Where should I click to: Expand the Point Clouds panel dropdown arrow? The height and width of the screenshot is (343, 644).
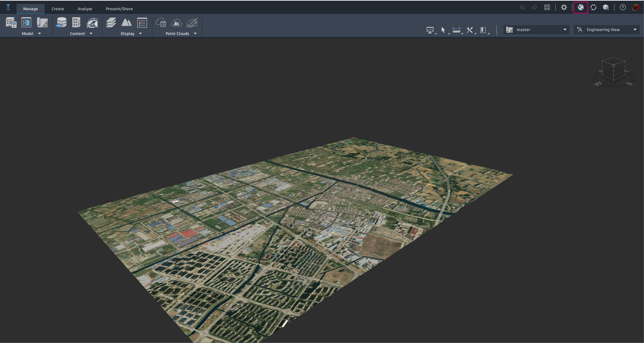(195, 33)
